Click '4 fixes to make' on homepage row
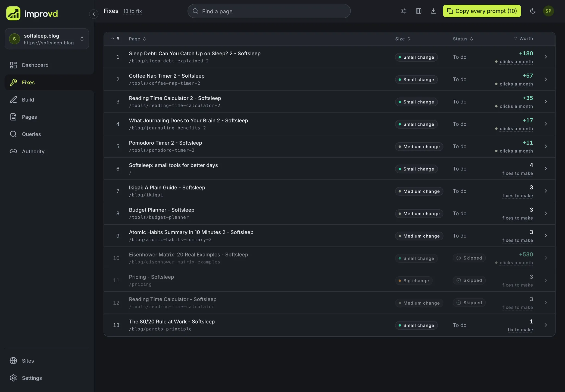 point(517,169)
